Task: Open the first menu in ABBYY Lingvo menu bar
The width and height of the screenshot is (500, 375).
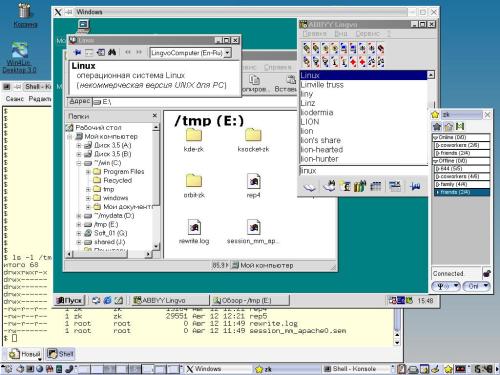Action: [314, 34]
